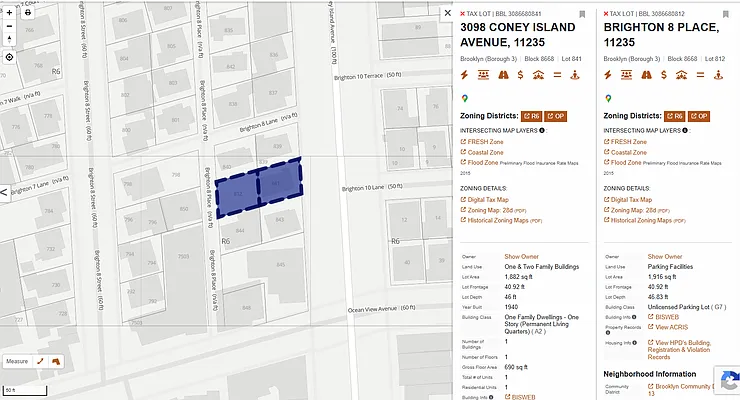Click street view person icon in Brighton 8 Place panel
740x400 pixels.
click(718, 75)
